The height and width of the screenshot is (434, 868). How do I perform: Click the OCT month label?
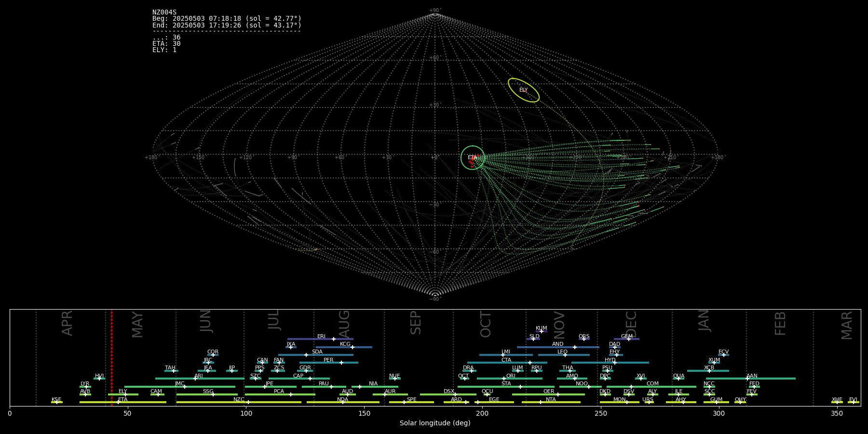click(x=486, y=324)
